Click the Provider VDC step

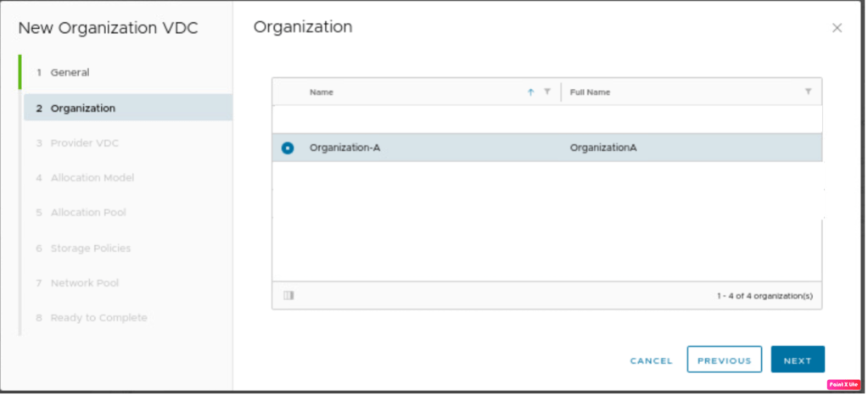84,143
